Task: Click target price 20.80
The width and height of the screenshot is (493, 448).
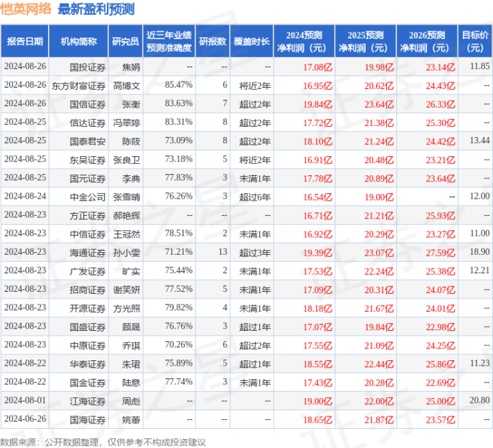Action: 480,400
